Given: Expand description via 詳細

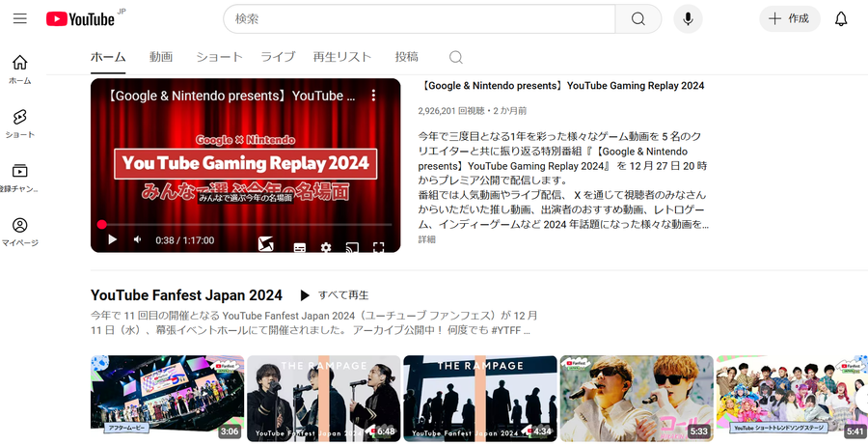Looking at the screenshot, I should point(427,239).
